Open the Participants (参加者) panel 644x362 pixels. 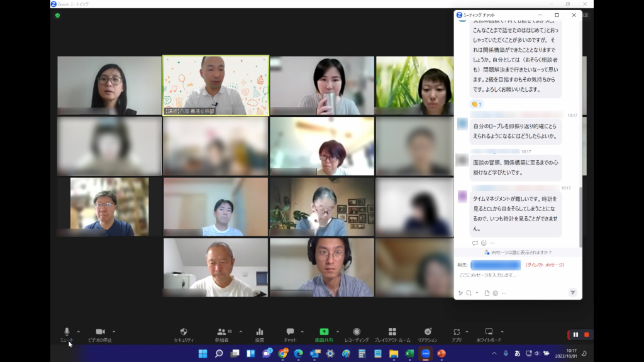pos(221,334)
